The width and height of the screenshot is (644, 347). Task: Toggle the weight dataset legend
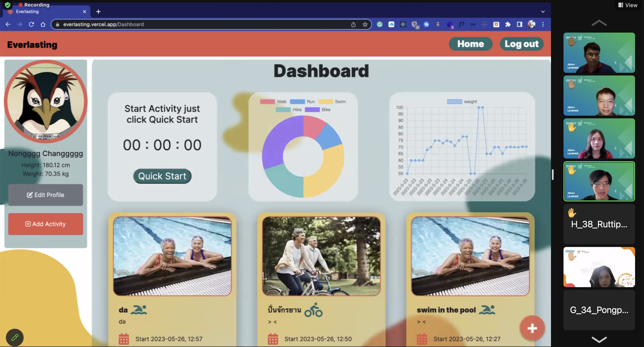[x=462, y=102]
